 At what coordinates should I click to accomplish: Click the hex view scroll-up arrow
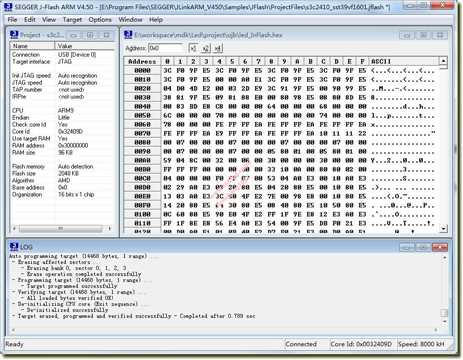443,61
